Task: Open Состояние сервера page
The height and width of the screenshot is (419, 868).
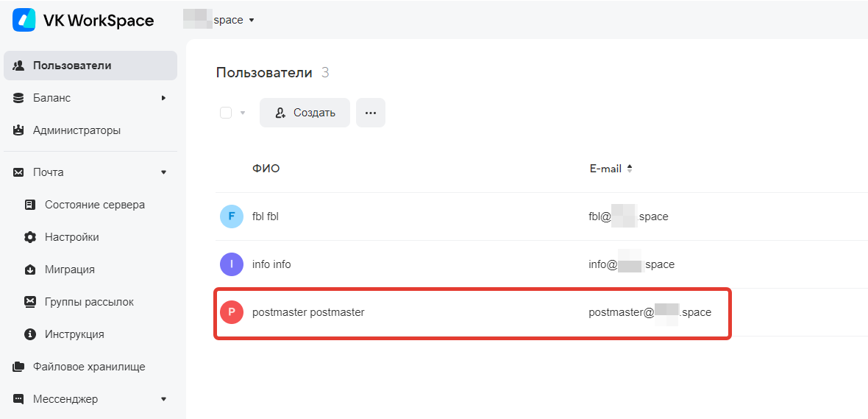Action: coord(95,205)
